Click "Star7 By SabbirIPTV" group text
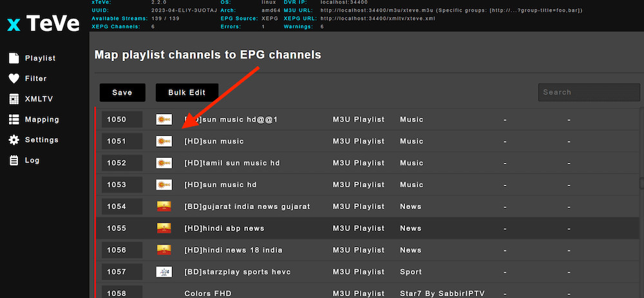This screenshot has width=644, height=298. tap(442, 293)
